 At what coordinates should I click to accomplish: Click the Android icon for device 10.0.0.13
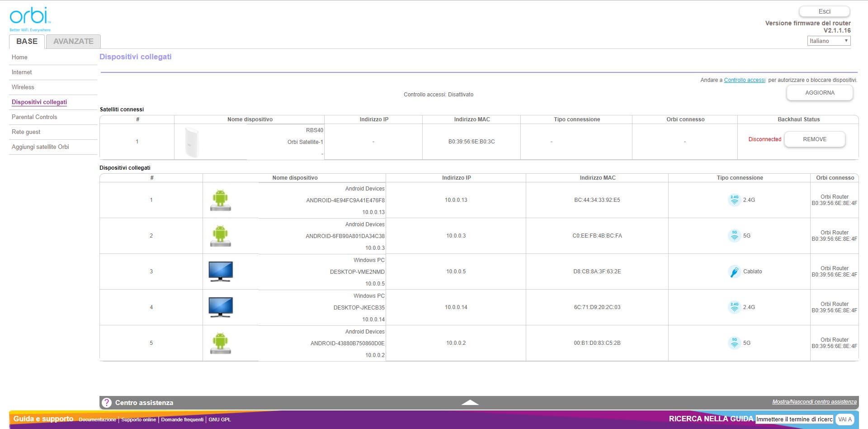221,200
